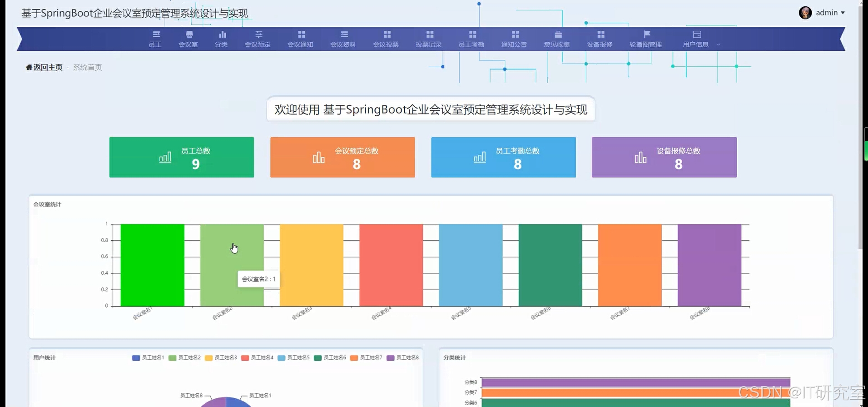Open the 投票记录 grid icon

(x=430, y=35)
